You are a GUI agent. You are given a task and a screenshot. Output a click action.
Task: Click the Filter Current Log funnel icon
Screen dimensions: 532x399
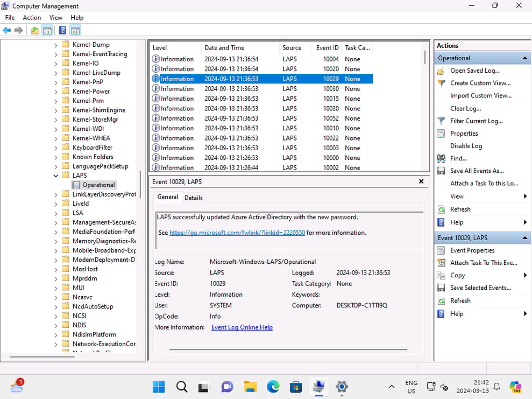click(x=441, y=121)
